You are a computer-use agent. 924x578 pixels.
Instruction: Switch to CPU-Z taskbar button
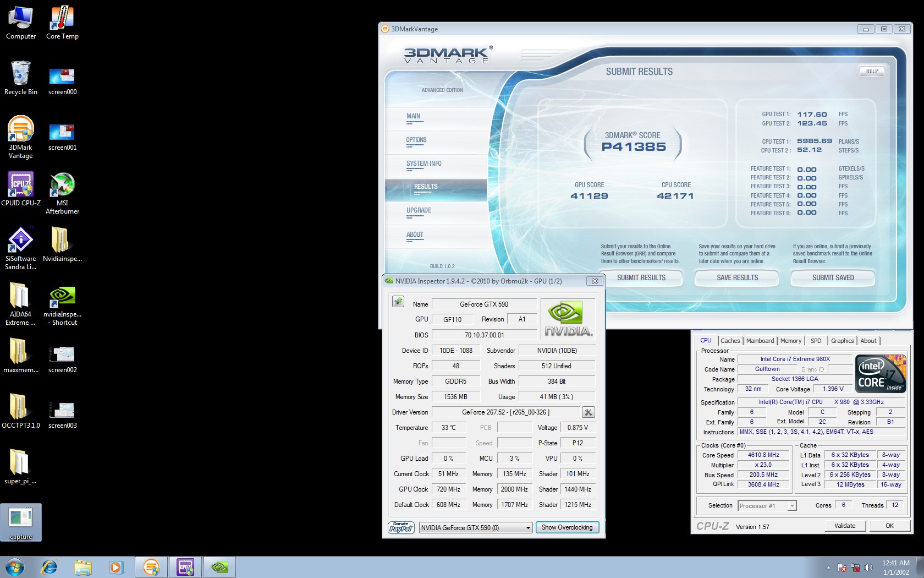[x=185, y=567]
